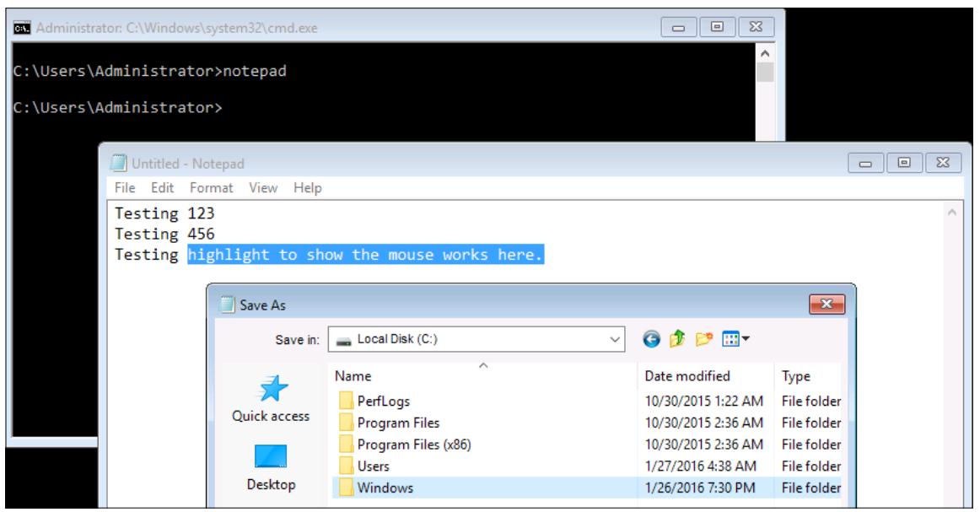Close the Notepad window
Screen dimensions: 980x512
coord(943,163)
